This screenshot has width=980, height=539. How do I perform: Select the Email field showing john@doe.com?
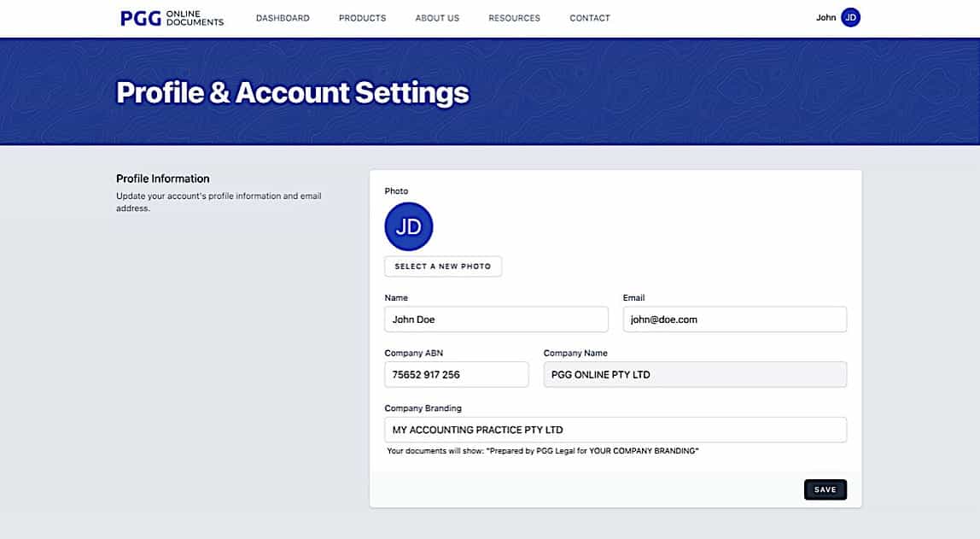[x=734, y=319]
